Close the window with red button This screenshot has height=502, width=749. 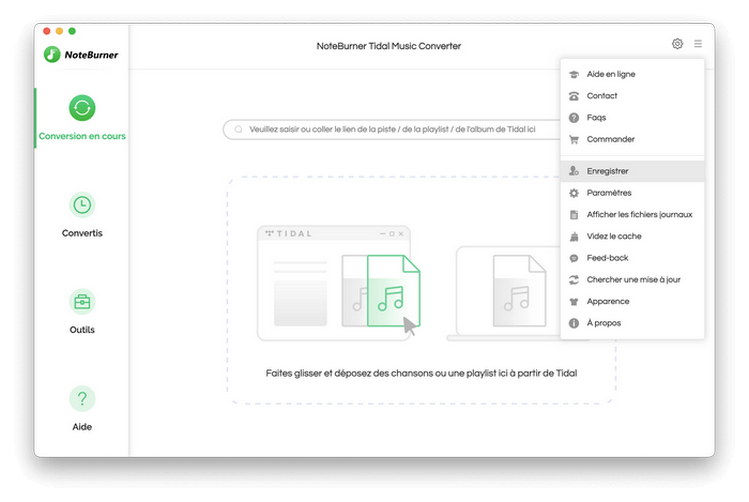click(47, 31)
